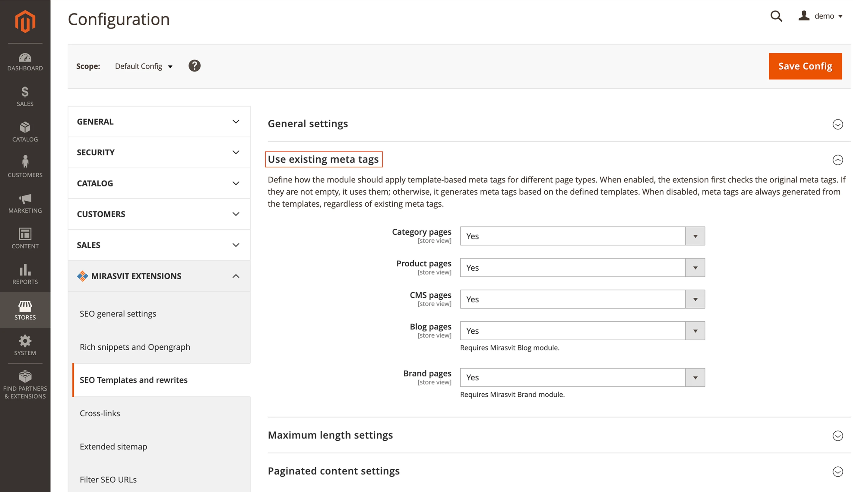Open the Customers sidebar icon
Image resolution: width=868 pixels, height=492 pixels.
[25, 167]
